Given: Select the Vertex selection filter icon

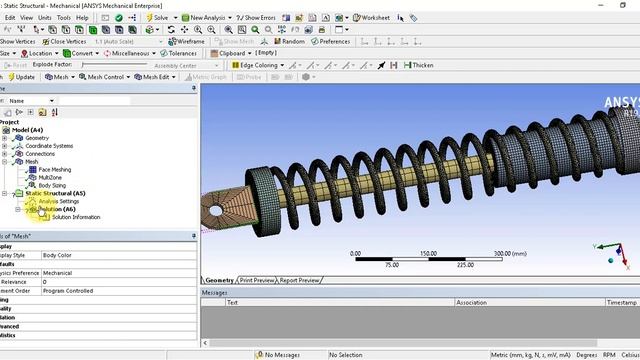Looking at the screenshot, I should coord(53,29).
